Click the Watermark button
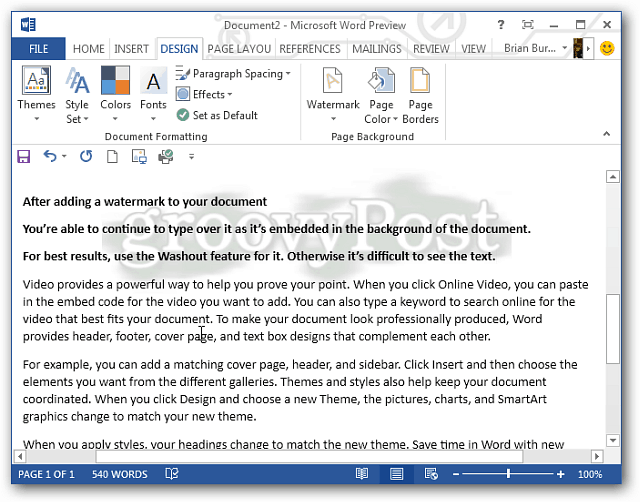 [333, 93]
